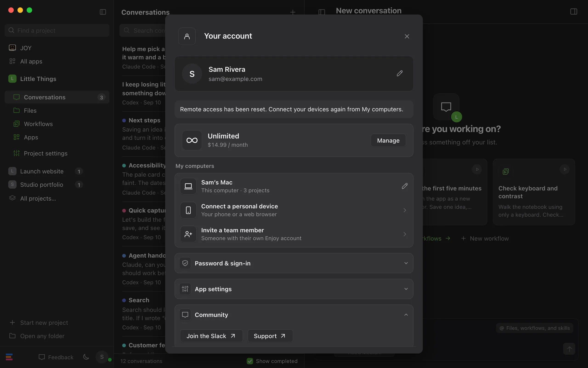Select Conversations in the sidebar

57,97
